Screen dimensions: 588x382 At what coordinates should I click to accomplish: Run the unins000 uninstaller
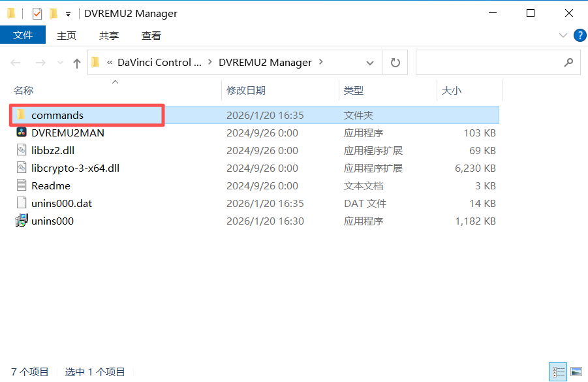coord(50,221)
